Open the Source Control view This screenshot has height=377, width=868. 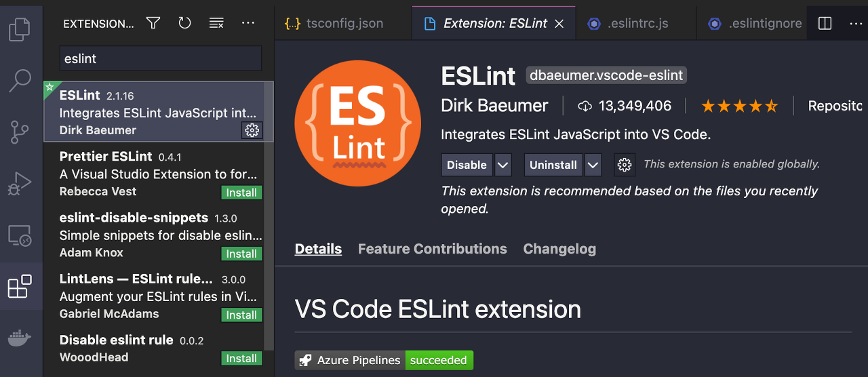pyautogui.click(x=19, y=132)
